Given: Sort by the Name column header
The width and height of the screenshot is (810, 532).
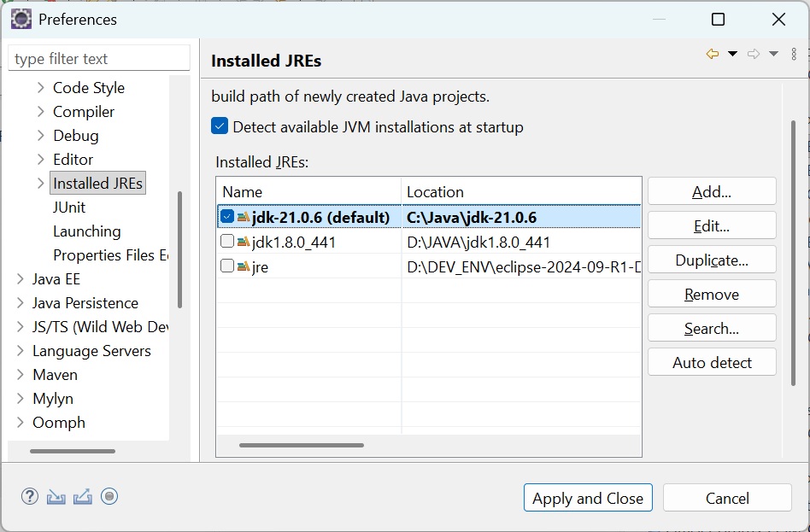Looking at the screenshot, I should pos(309,191).
